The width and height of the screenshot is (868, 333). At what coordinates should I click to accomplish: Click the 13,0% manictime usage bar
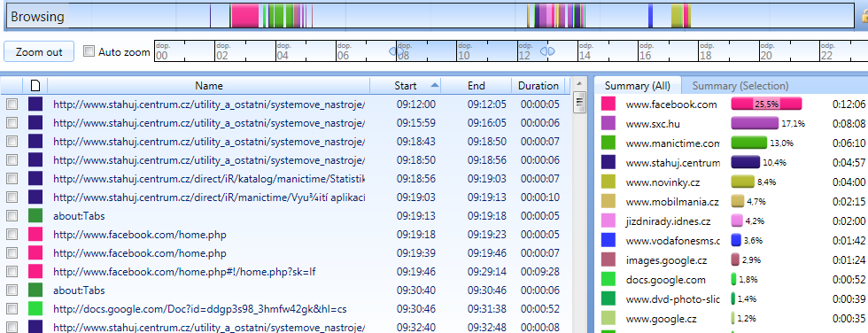749,143
